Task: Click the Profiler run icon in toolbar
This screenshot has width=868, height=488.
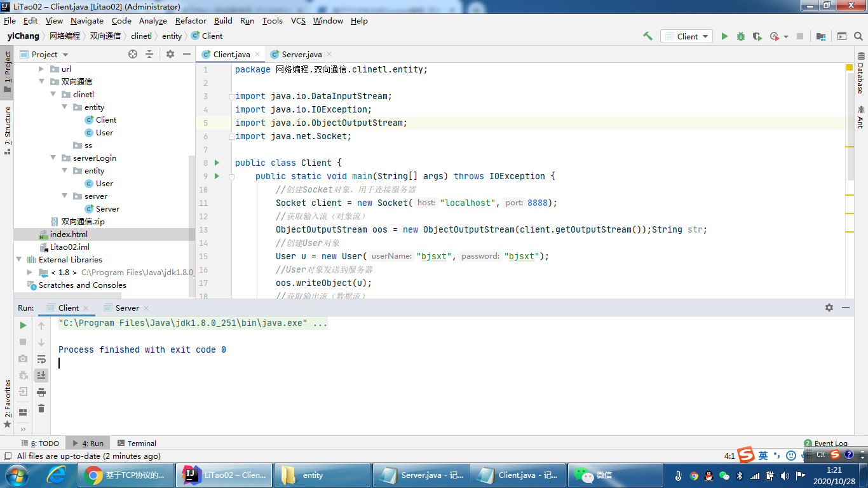Action: (x=774, y=36)
